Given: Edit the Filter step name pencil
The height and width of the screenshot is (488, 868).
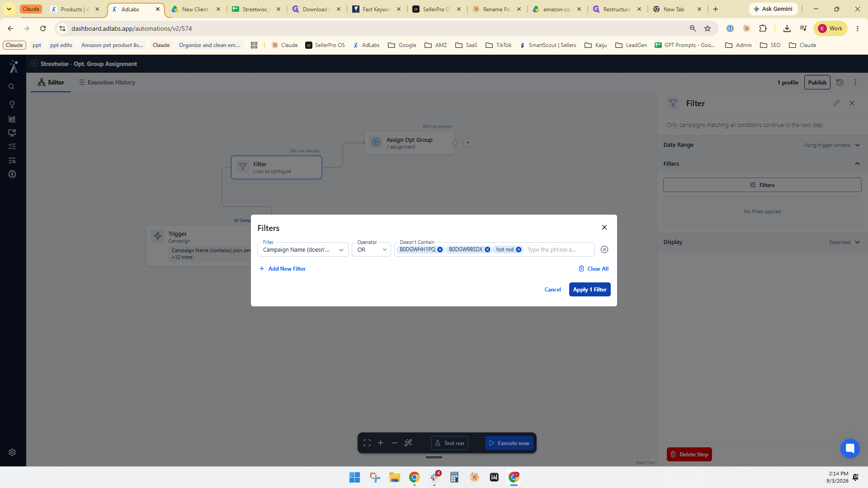Looking at the screenshot, I should pos(836,103).
